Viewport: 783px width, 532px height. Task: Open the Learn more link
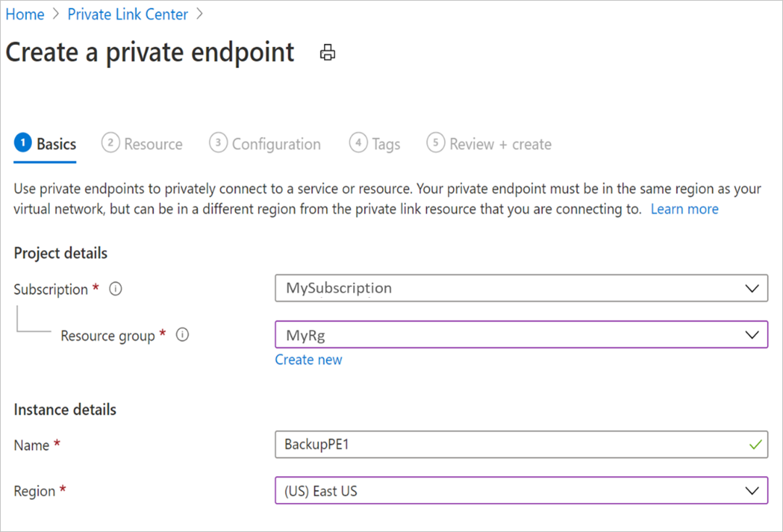tap(684, 209)
